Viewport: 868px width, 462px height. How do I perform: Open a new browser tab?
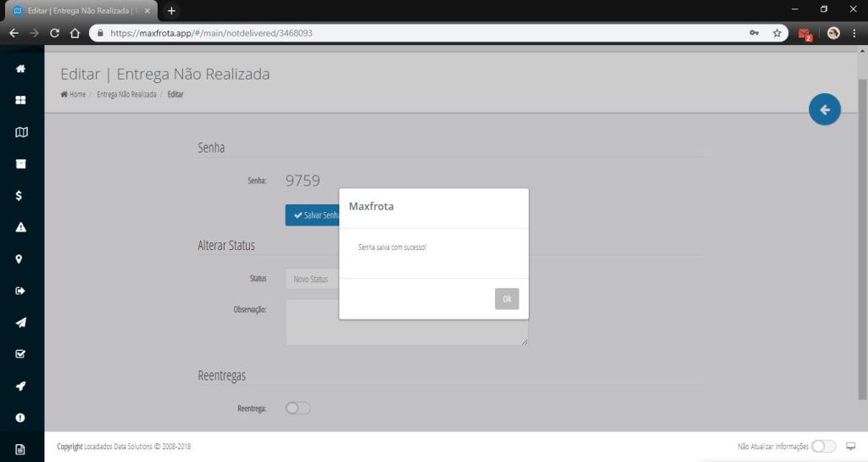point(171,10)
